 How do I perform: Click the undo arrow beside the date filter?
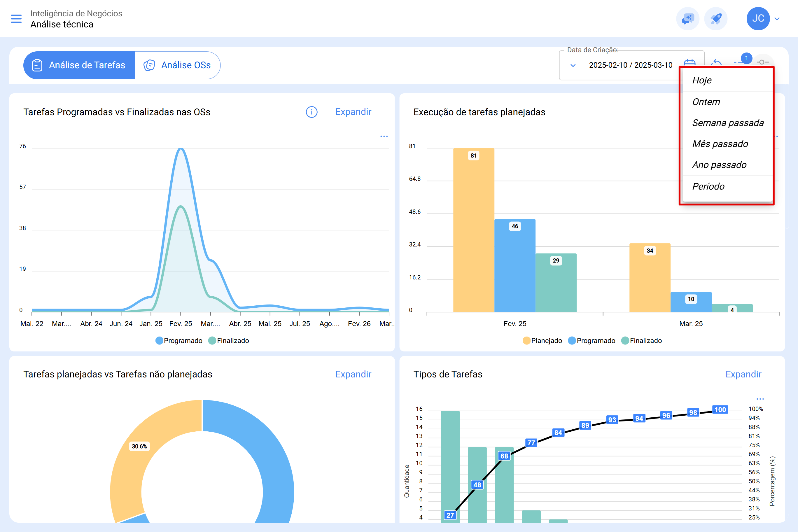tap(716, 62)
